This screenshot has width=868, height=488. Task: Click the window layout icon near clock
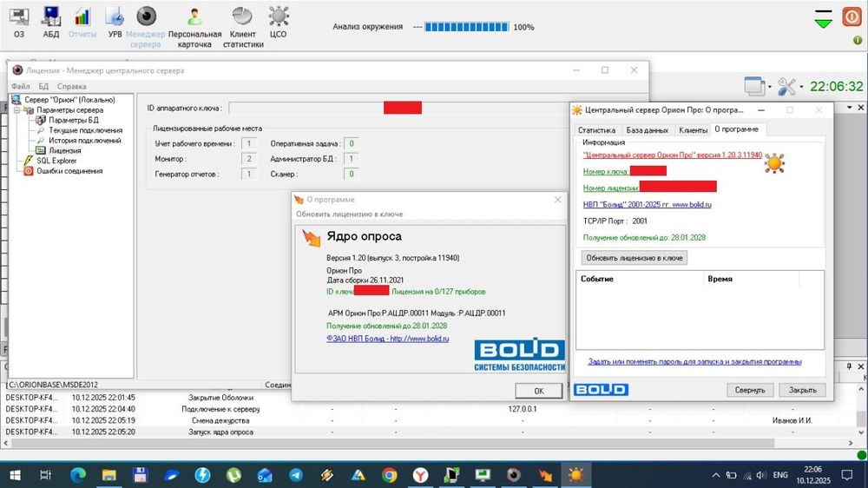click(754, 87)
